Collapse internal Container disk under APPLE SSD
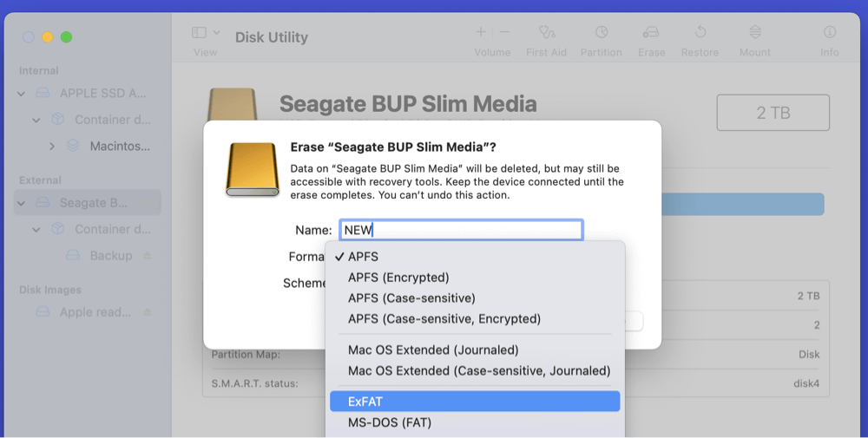 click(36, 120)
